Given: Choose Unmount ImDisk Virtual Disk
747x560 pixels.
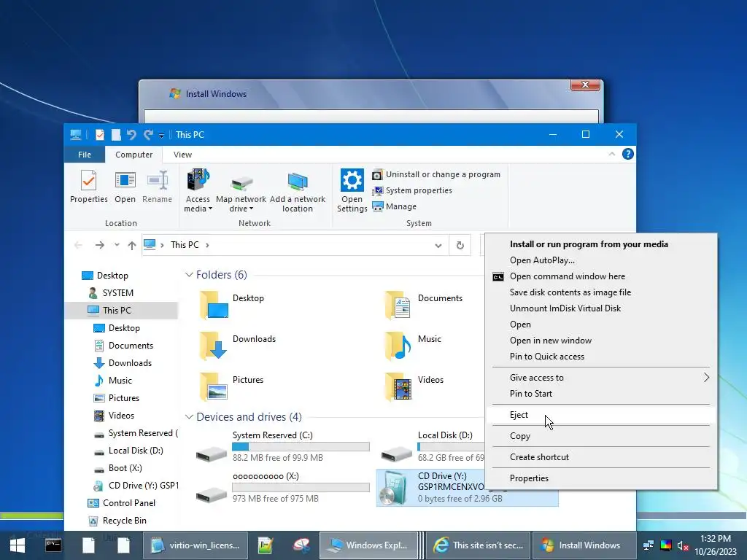Looking at the screenshot, I should 565,308.
